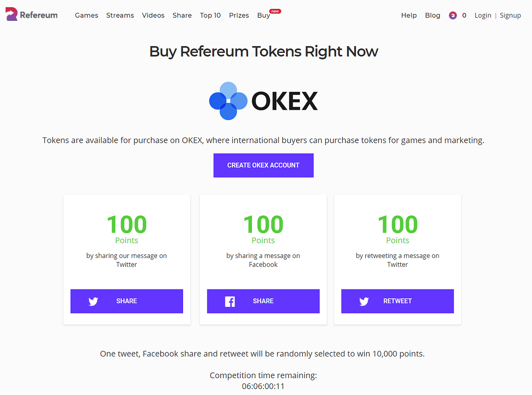The width and height of the screenshot is (532, 395).
Task: View the Prizes page
Action: point(239,16)
